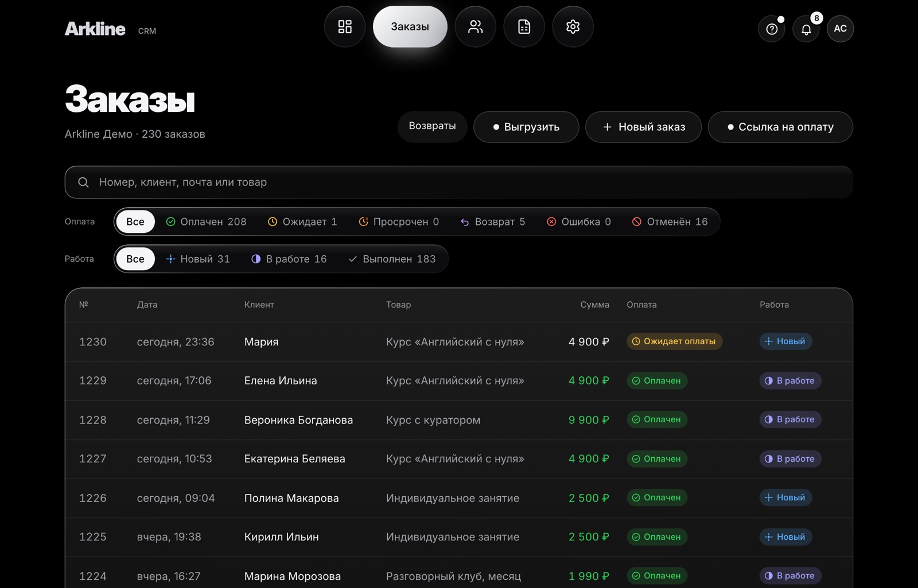Image resolution: width=918 pixels, height=588 pixels.
Task: Filter payments by Ожидает 1
Action: [302, 221]
